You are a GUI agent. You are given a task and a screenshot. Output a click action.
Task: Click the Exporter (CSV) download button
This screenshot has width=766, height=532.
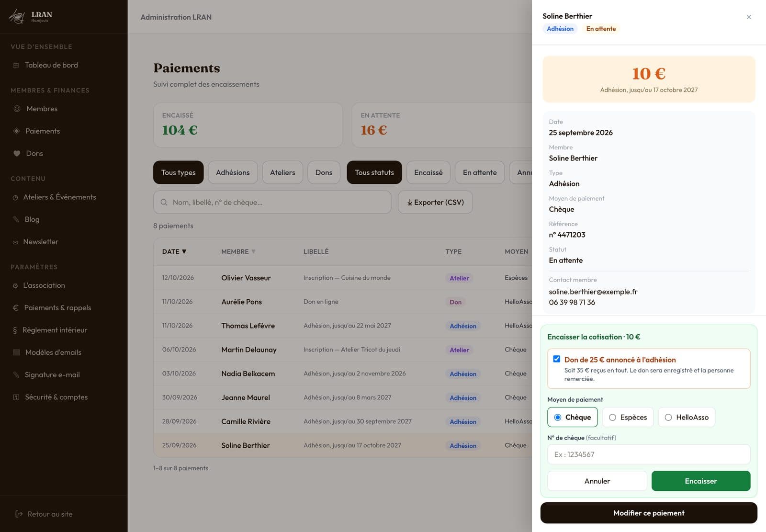[435, 202]
